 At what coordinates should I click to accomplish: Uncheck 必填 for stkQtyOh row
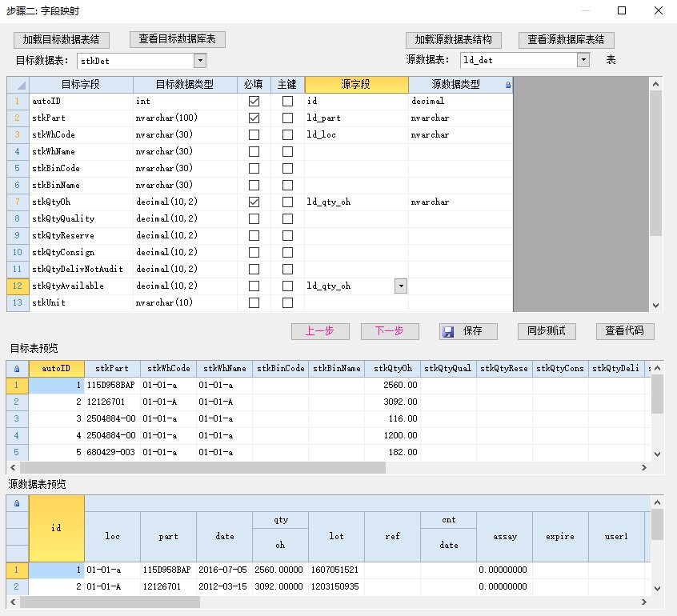254,202
